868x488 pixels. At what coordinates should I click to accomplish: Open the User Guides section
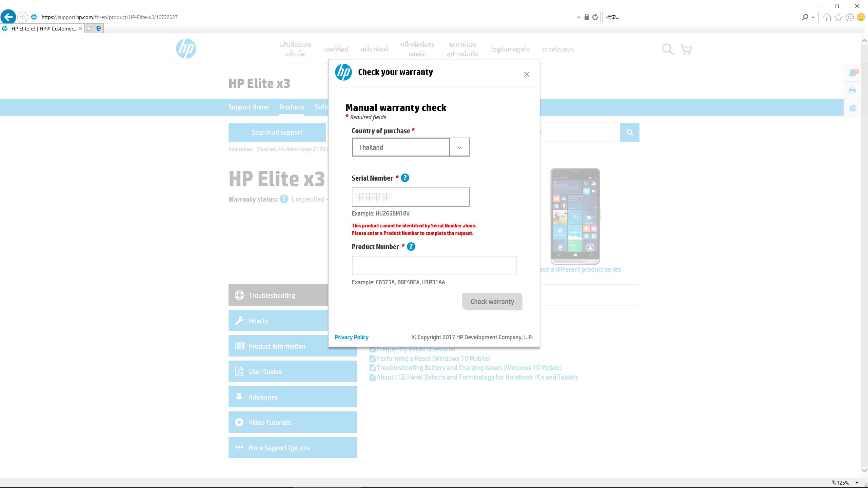(x=293, y=371)
